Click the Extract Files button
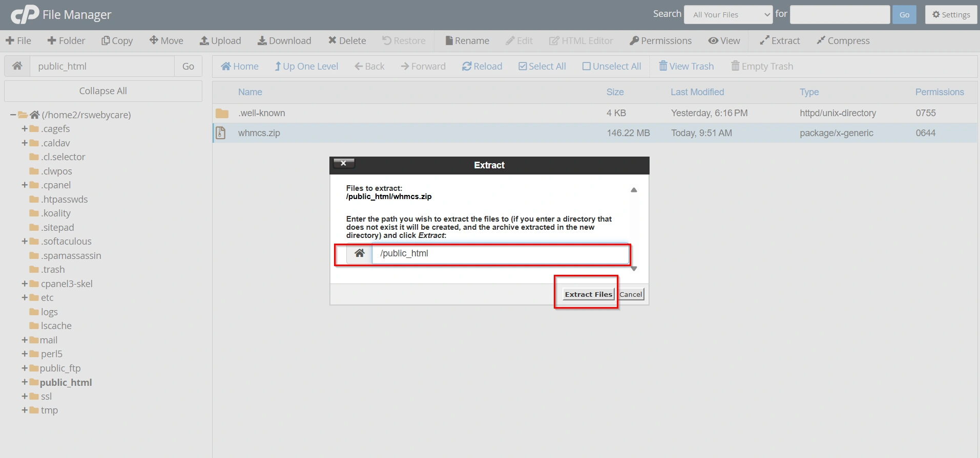The width and height of the screenshot is (980, 458). click(588, 294)
